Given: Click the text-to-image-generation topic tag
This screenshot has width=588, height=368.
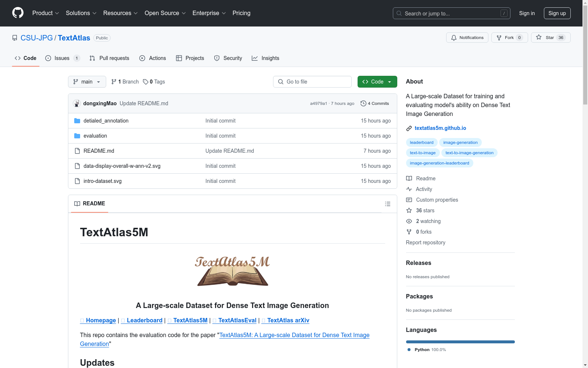Looking at the screenshot, I should click(469, 153).
